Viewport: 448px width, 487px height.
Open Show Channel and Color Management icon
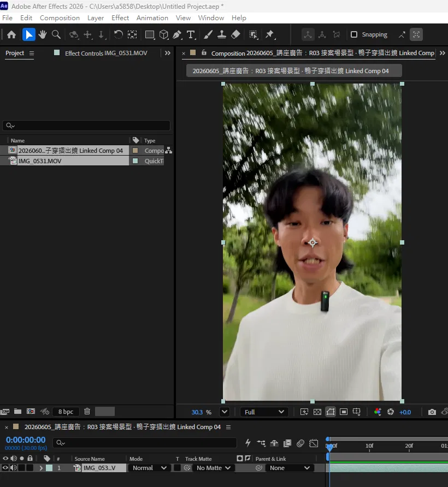coord(378,412)
